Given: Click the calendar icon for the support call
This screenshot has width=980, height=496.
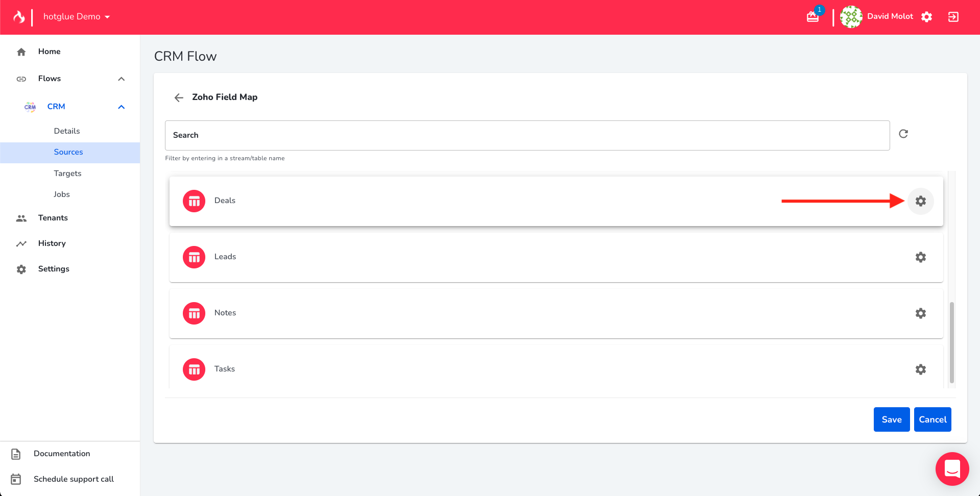Looking at the screenshot, I should (16, 479).
